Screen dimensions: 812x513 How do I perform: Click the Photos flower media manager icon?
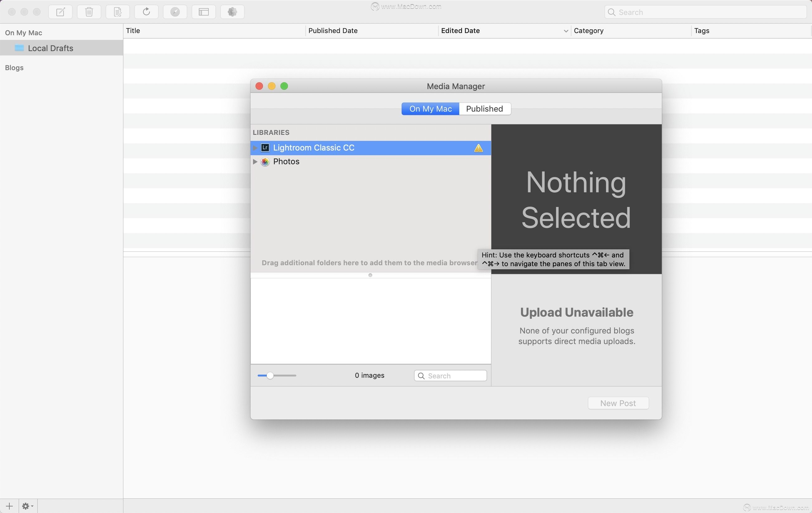232,12
